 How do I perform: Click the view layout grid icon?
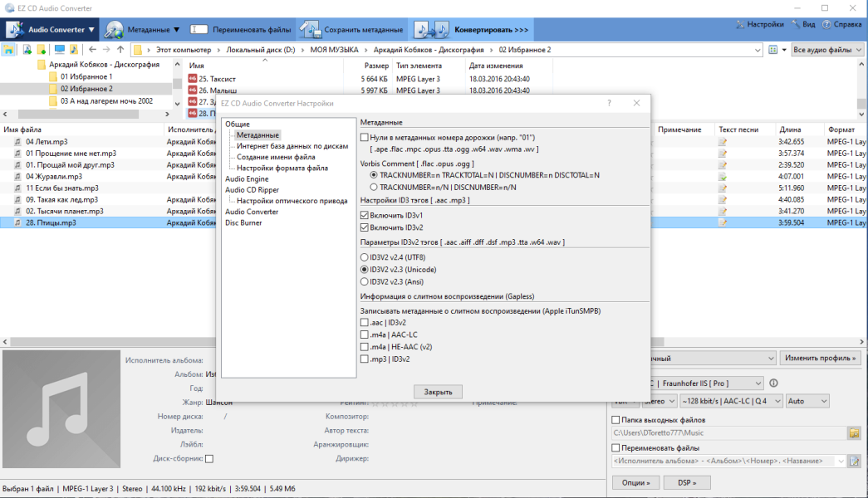tap(773, 50)
